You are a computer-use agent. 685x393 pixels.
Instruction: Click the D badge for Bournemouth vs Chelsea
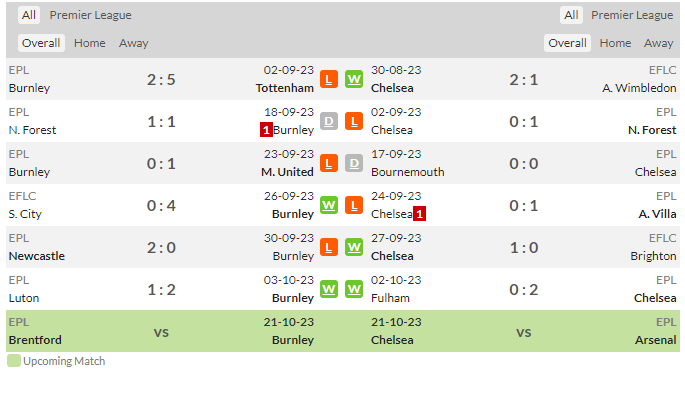(354, 163)
